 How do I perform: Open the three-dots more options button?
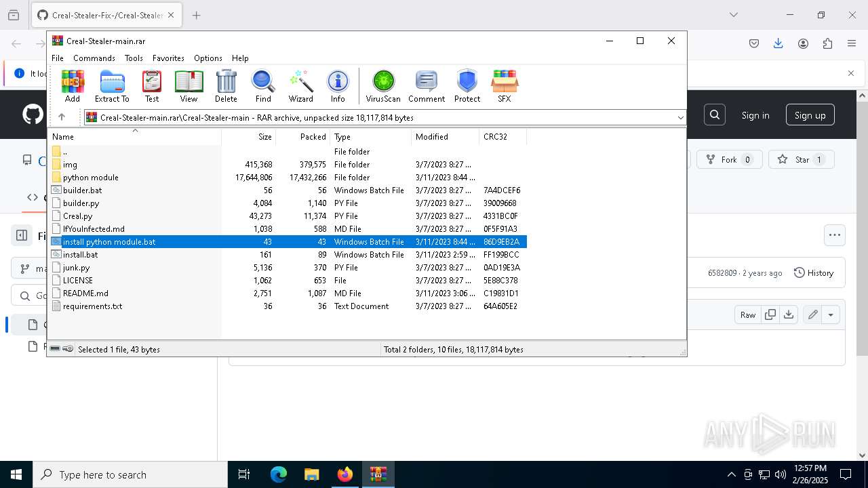click(x=835, y=235)
